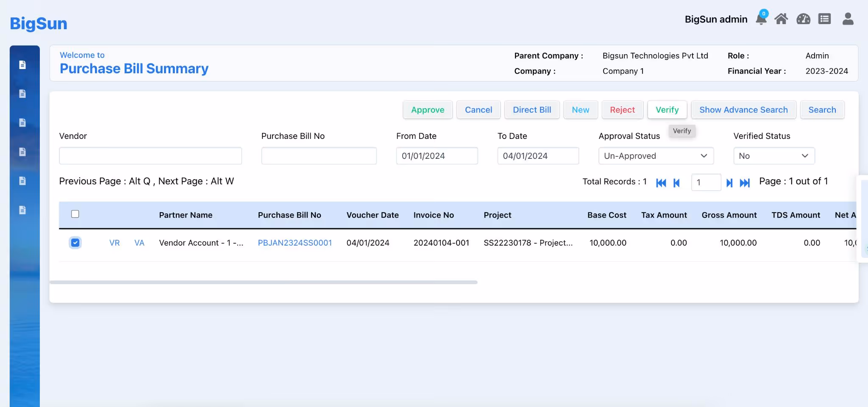Click the Approve button

pyautogui.click(x=428, y=110)
